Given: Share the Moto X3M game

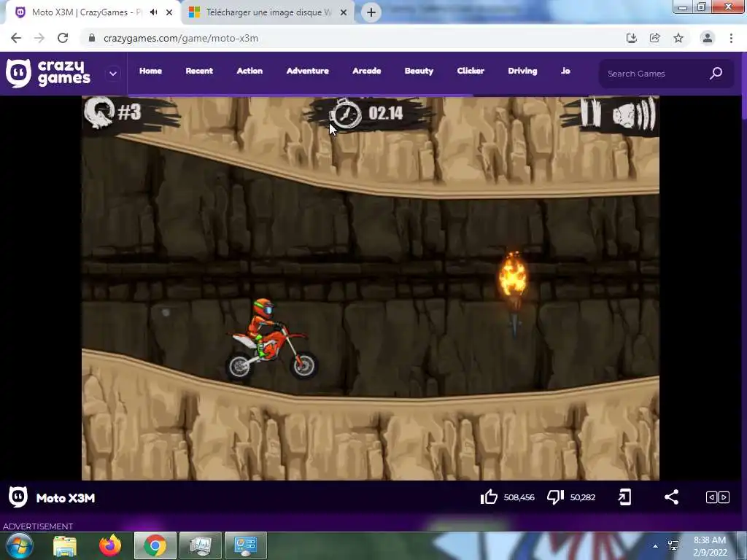Looking at the screenshot, I should point(671,497).
